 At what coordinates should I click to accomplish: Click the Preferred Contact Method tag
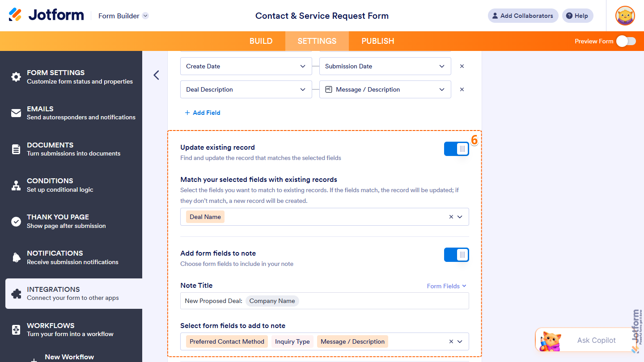tap(227, 341)
